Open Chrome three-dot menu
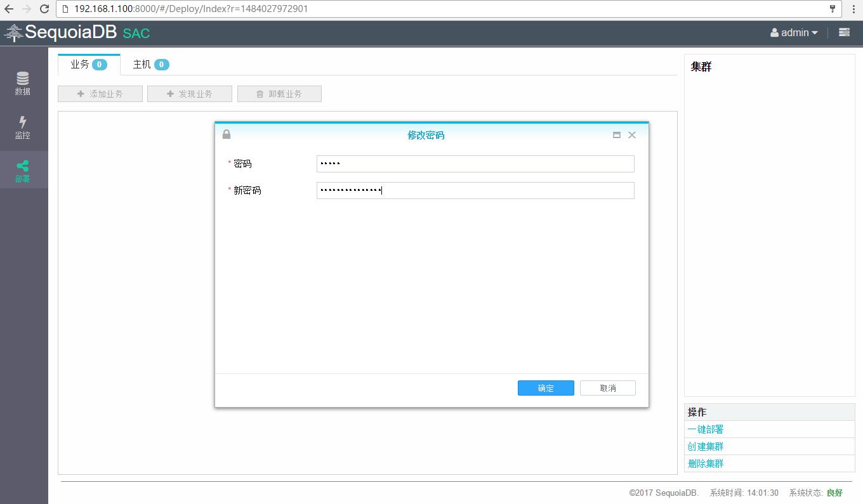 point(853,10)
